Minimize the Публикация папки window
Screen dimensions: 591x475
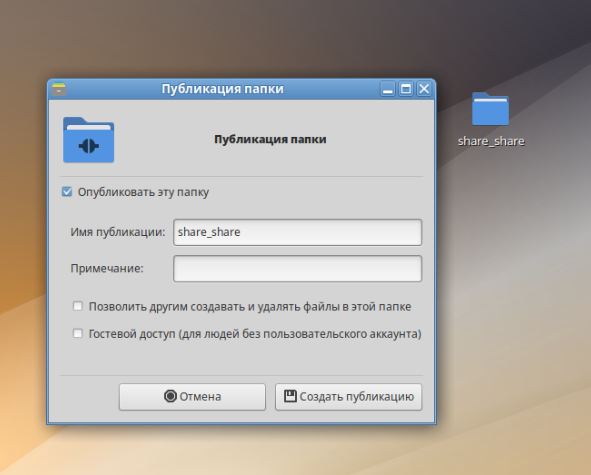point(387,89)
